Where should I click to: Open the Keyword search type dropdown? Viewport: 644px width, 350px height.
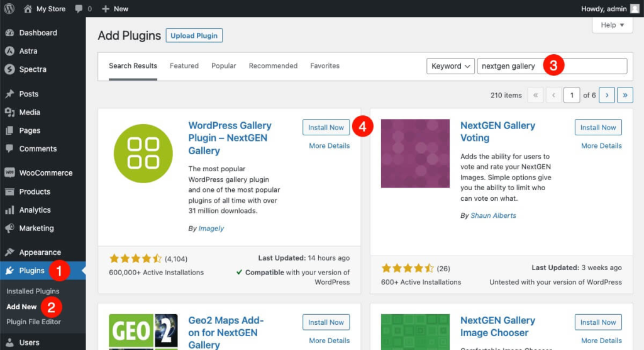(x=450, y=66)
